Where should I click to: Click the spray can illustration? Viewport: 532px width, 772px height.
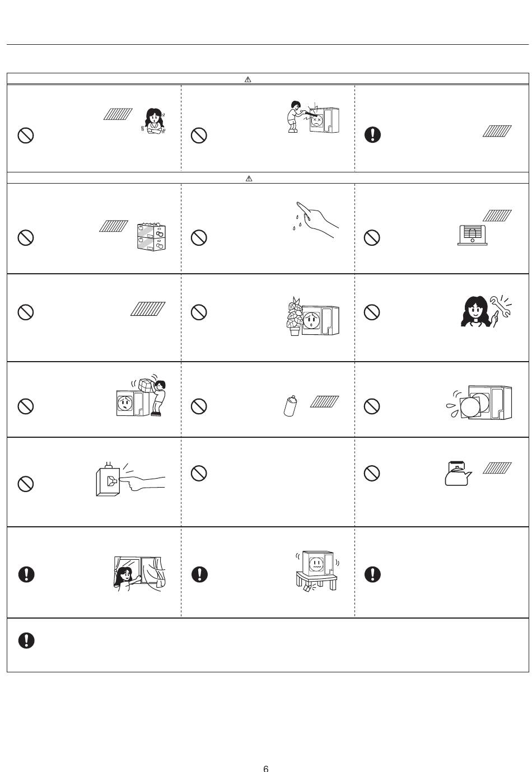(x=291, y=405)
